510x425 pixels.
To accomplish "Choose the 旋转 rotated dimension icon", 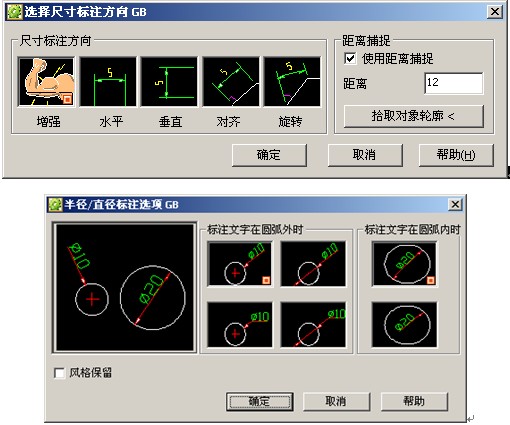I will [292, 82].
